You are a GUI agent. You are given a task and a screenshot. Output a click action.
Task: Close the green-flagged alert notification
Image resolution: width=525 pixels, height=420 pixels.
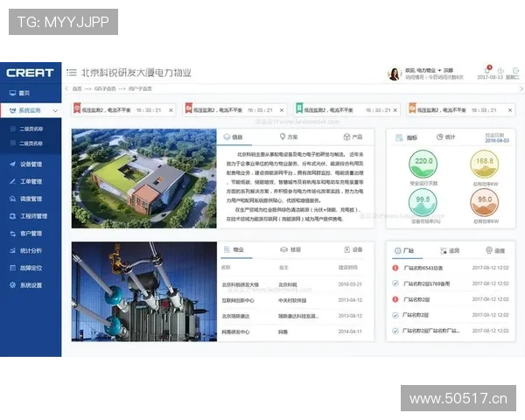tap(395, 110)
